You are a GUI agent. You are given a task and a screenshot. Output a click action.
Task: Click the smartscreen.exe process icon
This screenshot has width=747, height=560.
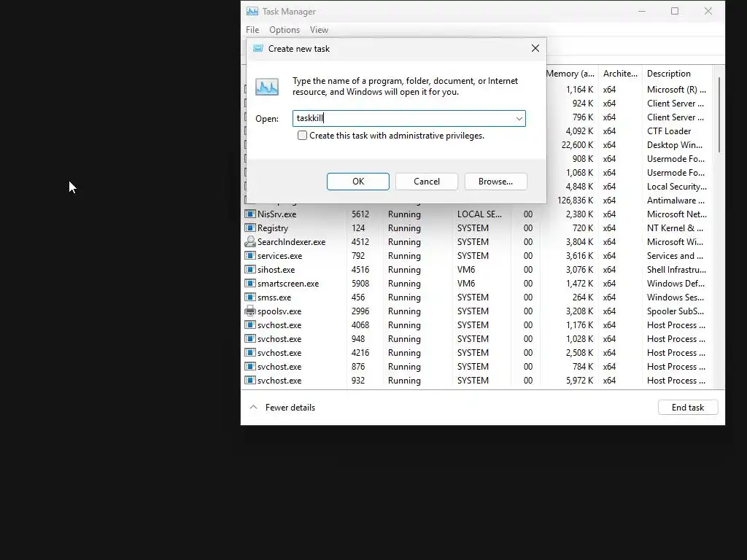coord(250,284)
